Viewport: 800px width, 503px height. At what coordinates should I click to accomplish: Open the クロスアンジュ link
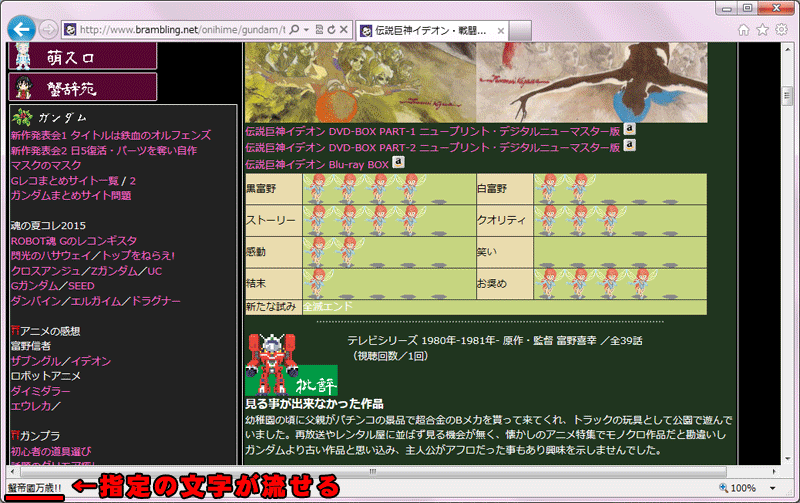[45, 271]
